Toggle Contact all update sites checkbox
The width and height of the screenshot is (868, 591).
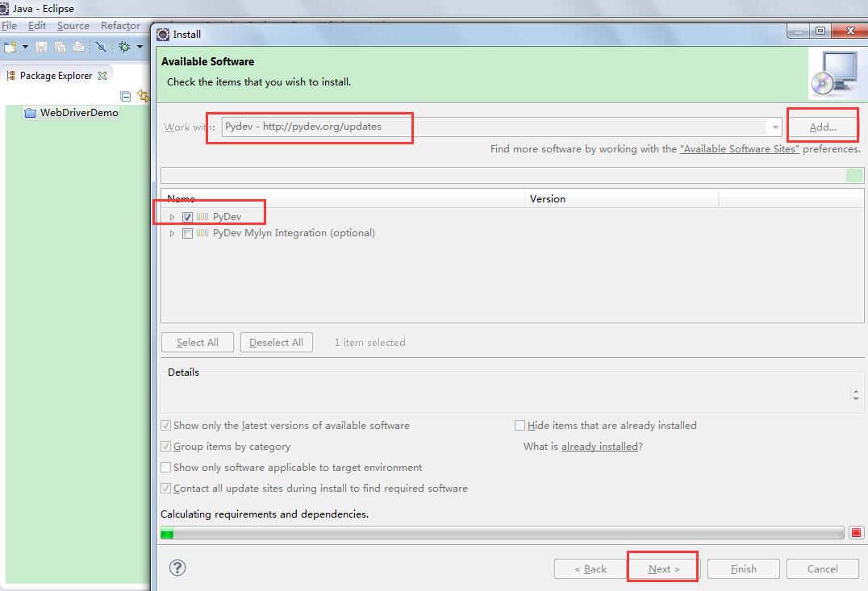point(165,488)
